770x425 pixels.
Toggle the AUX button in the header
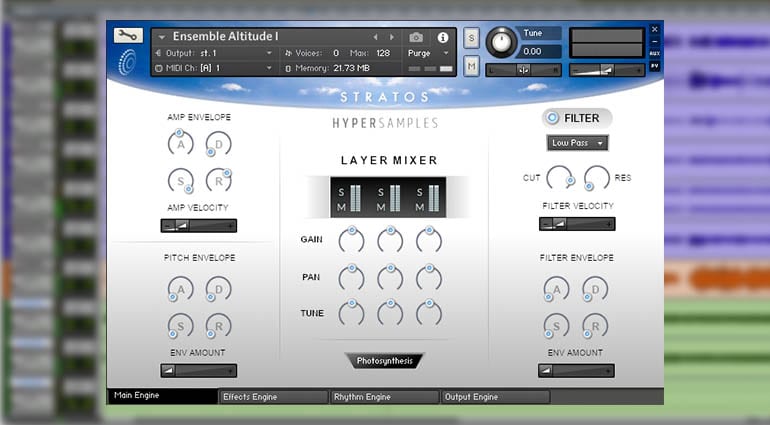coord(655,53)
